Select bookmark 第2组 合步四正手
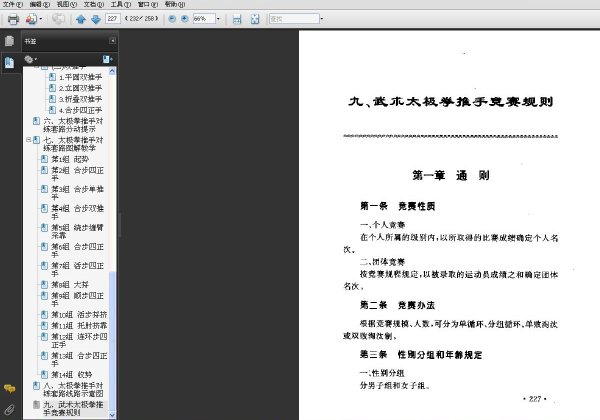The image size is (600, 420). point(78,174)
